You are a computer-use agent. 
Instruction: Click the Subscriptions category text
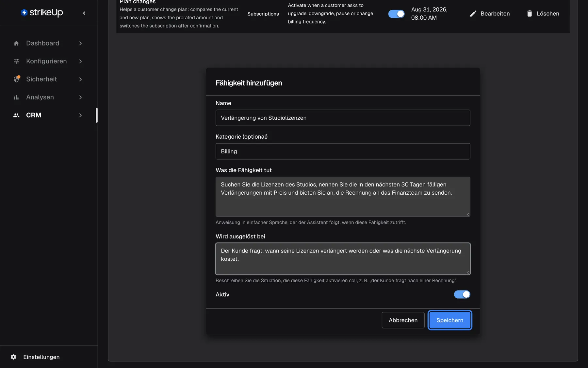pos(263,14)
